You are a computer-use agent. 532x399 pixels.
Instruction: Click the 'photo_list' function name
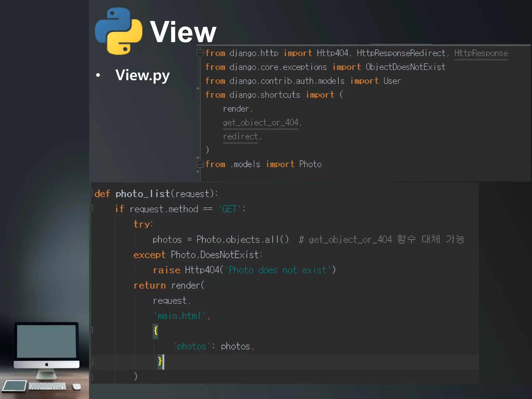142,194
